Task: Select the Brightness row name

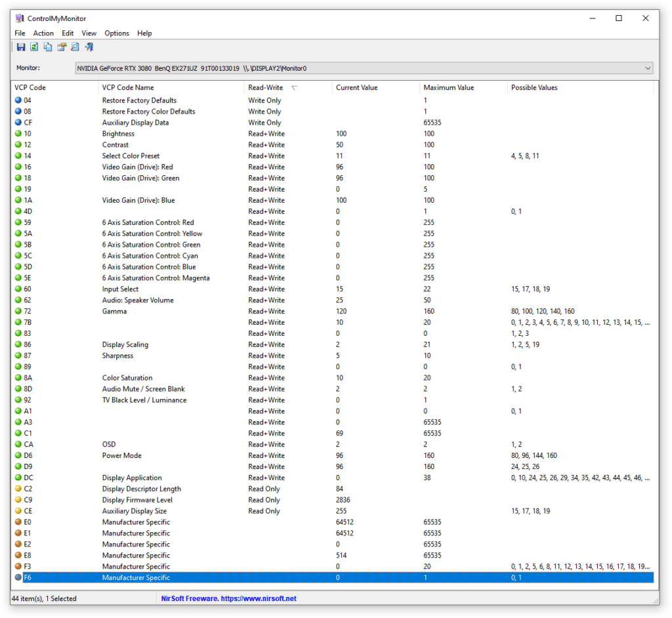Action: 118,133
